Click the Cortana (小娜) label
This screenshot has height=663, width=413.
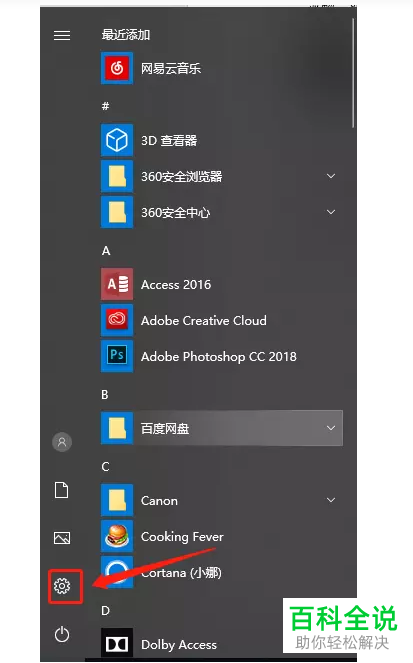coord(181,573)
